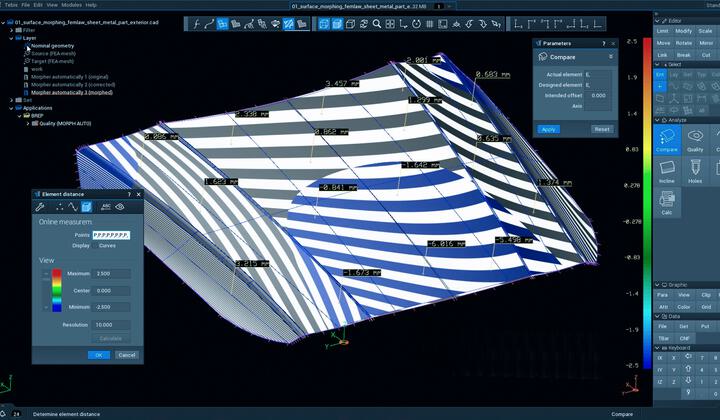Toggle the Ent selection mode button
The height and width of the screenshot is (420, 720).
(x=660, y=74)
